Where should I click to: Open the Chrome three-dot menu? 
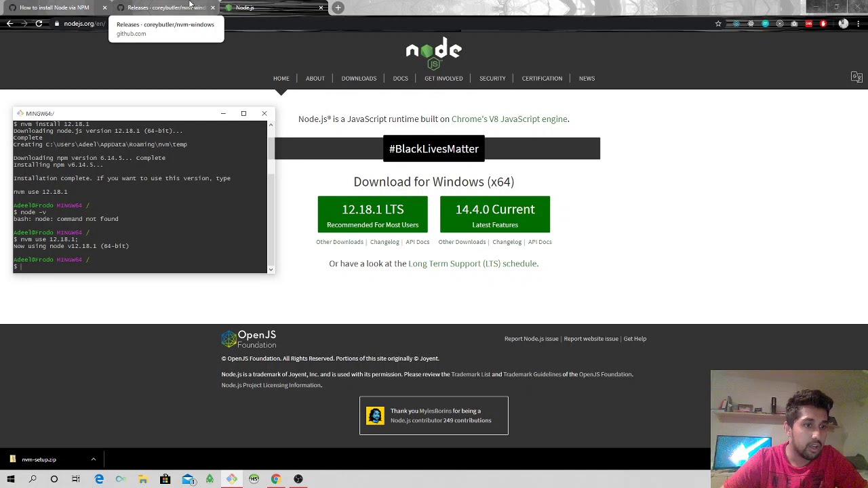tap(859, 24)
